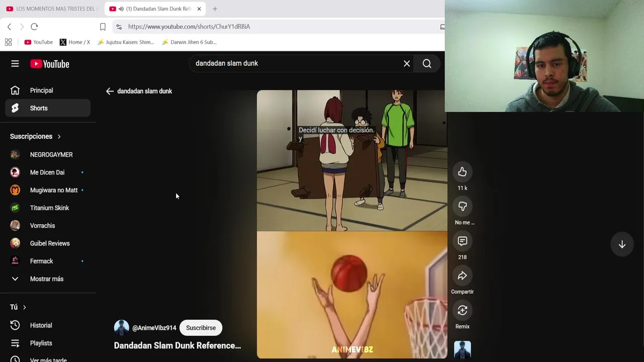Click browser forward arrow

click(x=22, y=27)
